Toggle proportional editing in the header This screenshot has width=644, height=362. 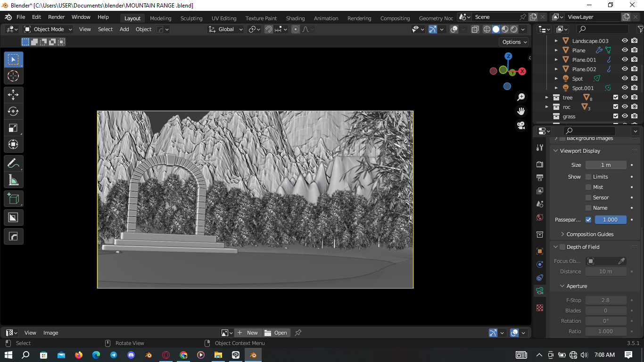(296, 29)
